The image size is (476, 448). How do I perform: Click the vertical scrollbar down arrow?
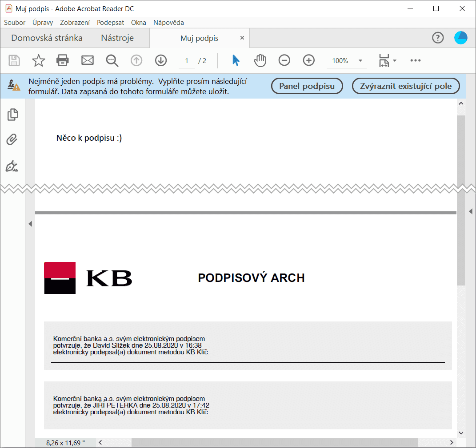tap(461, 433)
